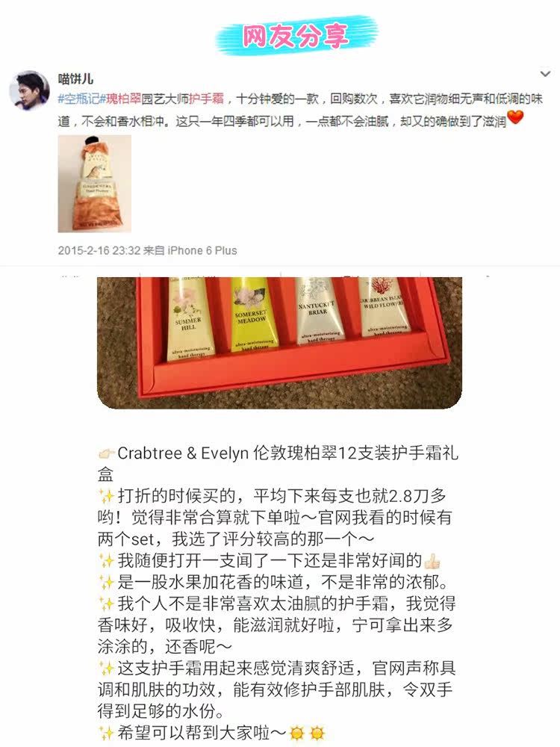Screen dimensions: 560x747
Task: Click the Caribbean Island Wild Flowers tube
Action: [x=384, y=306]
